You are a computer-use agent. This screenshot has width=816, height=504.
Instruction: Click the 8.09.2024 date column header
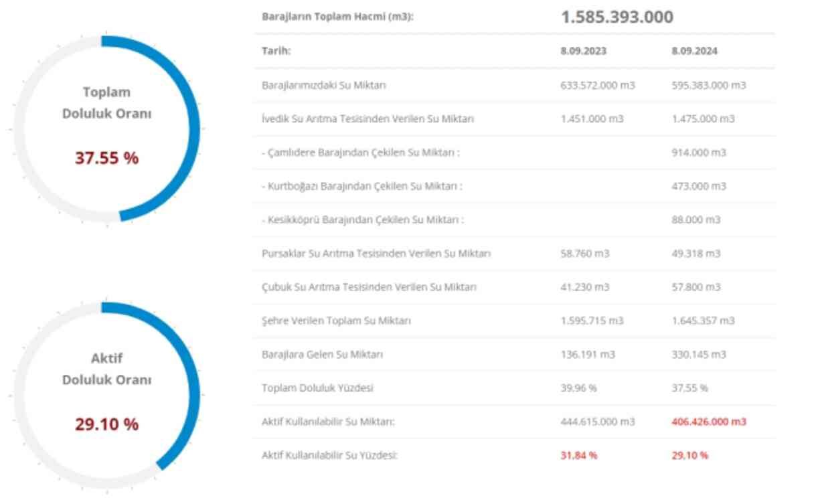(x=695, y=51)
